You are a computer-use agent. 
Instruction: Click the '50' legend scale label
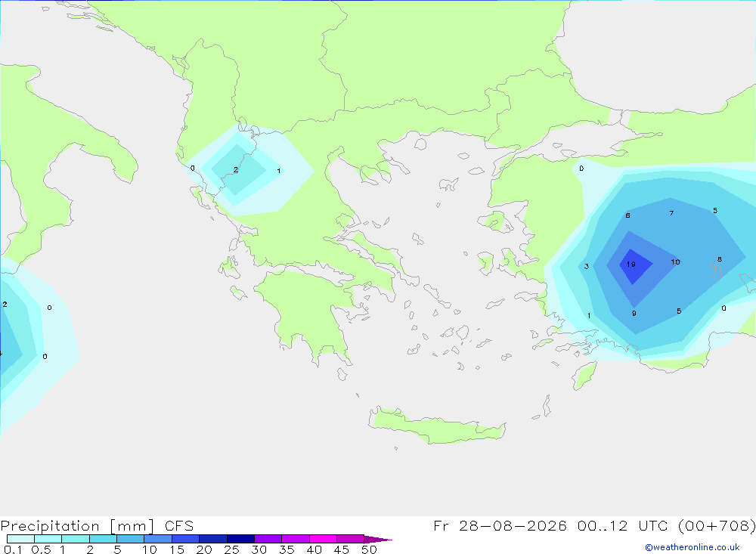(370, 549)
